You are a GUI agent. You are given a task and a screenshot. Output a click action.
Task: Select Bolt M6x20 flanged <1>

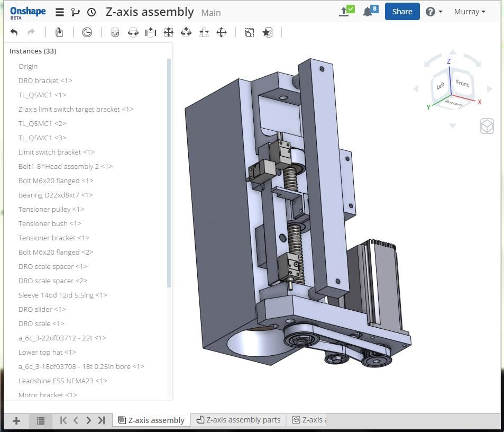tap(56, 181)
